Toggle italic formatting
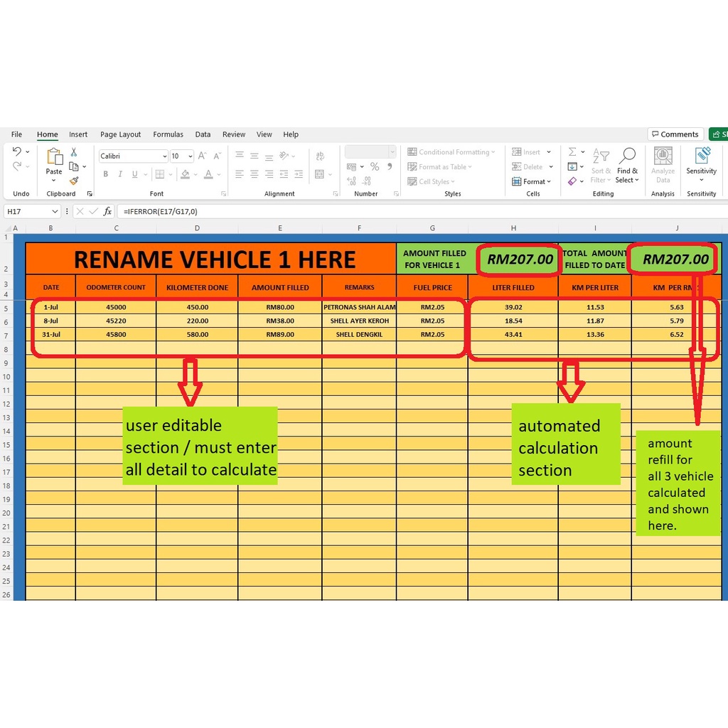The height and width of the screenshot is (728, 728). tap(120, 173)
